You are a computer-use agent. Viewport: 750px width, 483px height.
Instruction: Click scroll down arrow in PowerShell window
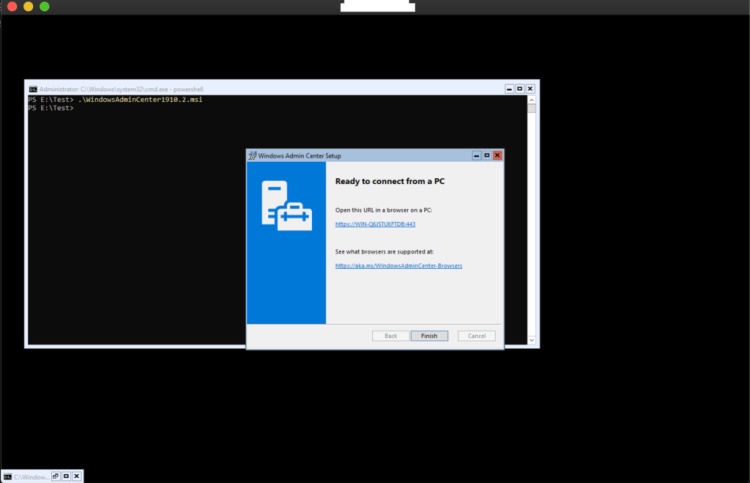[x=531, y=340]
